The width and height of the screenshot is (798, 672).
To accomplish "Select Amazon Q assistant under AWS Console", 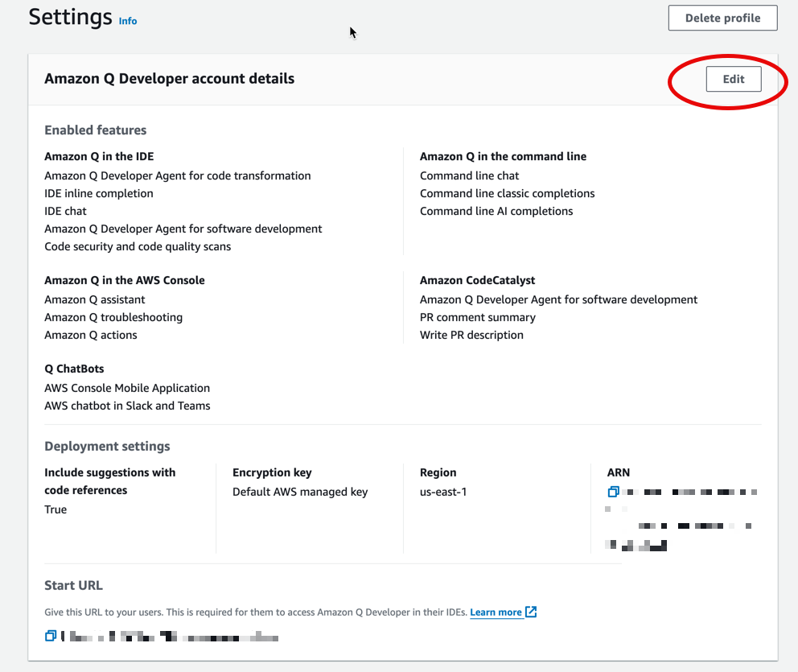I will point(95,299).
